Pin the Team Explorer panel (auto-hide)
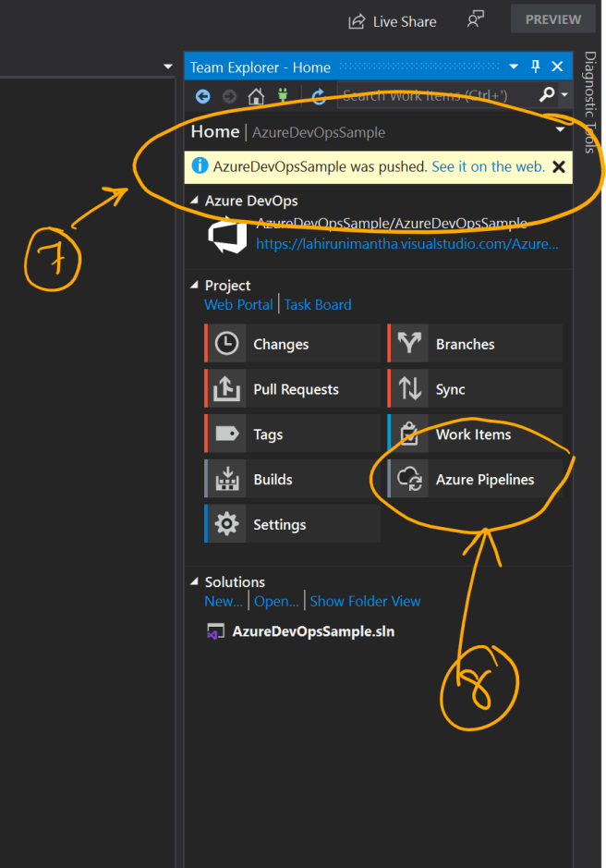 point(536,67)
